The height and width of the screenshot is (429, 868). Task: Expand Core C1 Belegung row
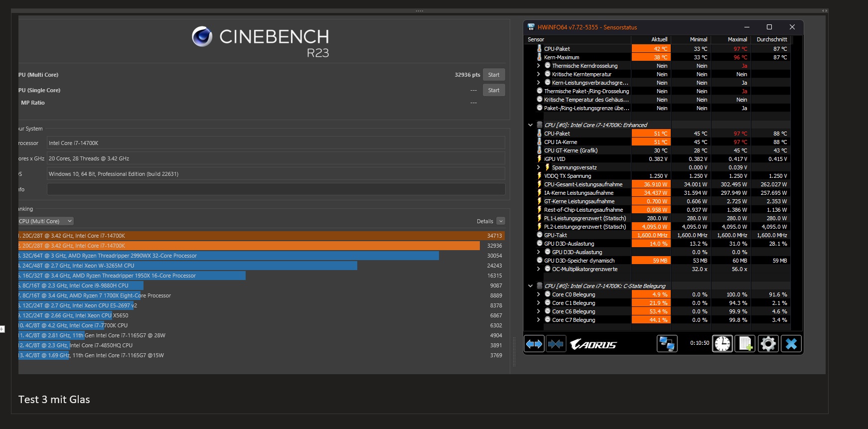538,303
